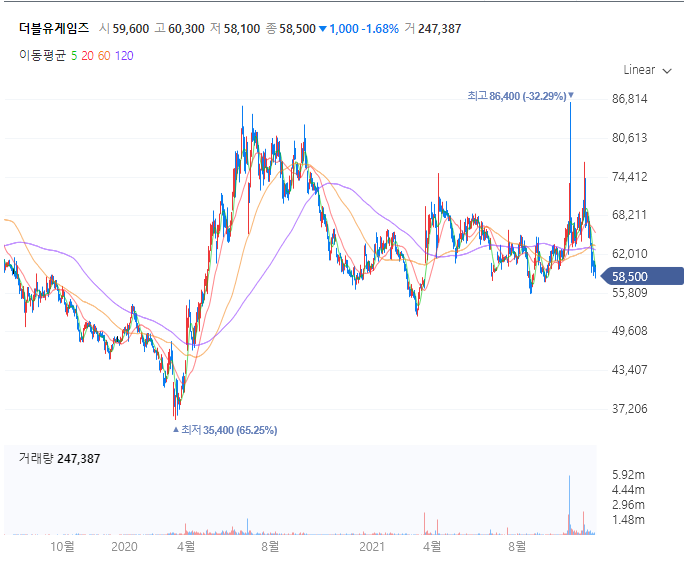The width and height of the screenshot is (689, 567).
Task: Click the 5.92m volume axis label
Action: click(x=628, y=475)
